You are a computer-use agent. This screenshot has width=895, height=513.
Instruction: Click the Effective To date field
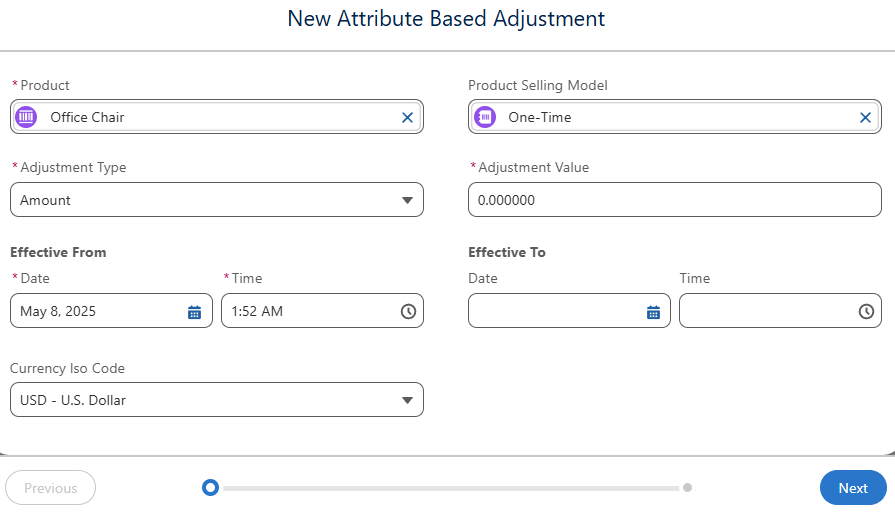tap(570, 311)
